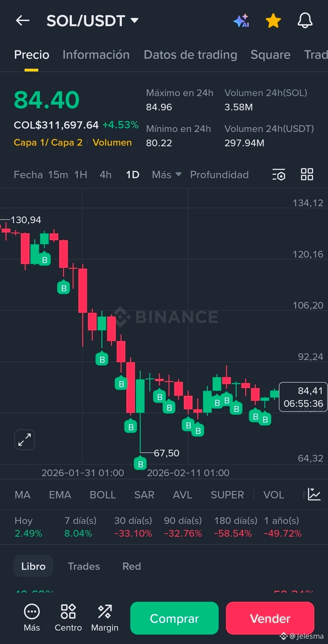328x644 pixels.
Task: Tap the 30 día(s) -33.10% performance
Action: (133, 527)
